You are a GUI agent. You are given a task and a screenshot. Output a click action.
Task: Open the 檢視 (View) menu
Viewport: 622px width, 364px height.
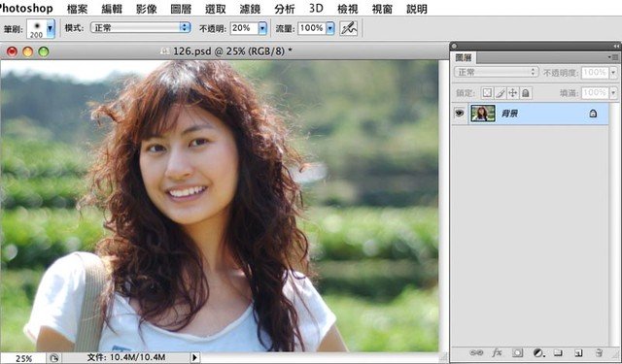(x=348, y=9)
